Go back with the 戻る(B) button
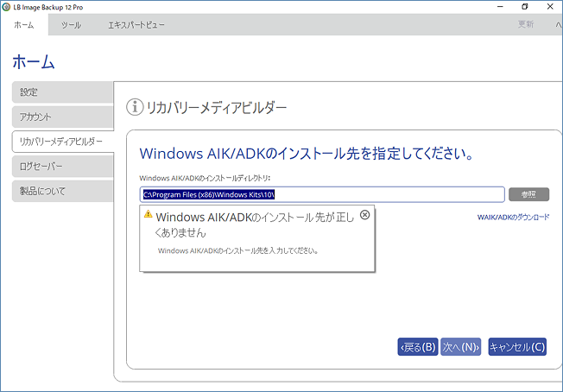The height and width of the screenshot is (392, 563). 418,347
